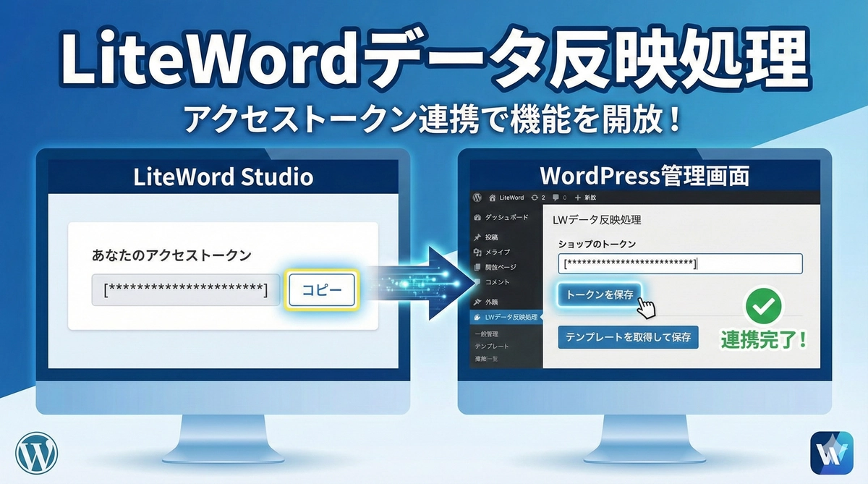
Task: Click the green checkmark badge
Action: pos(763,307)
